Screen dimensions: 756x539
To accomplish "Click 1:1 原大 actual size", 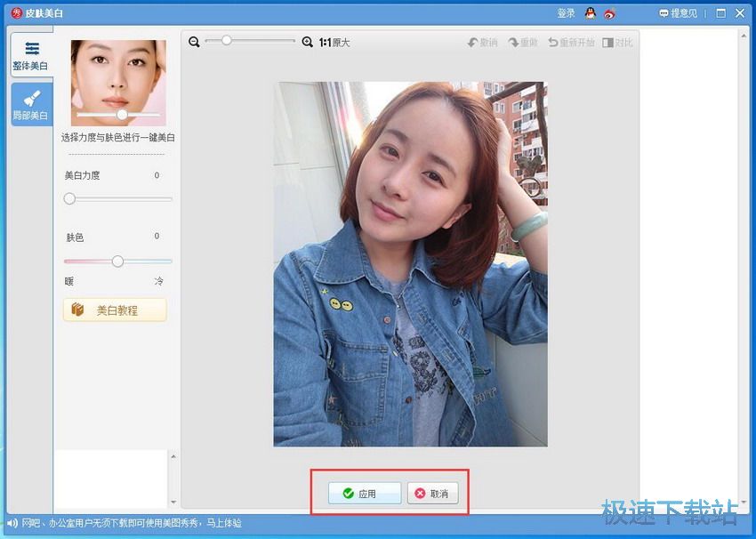I will pos(334,43).
